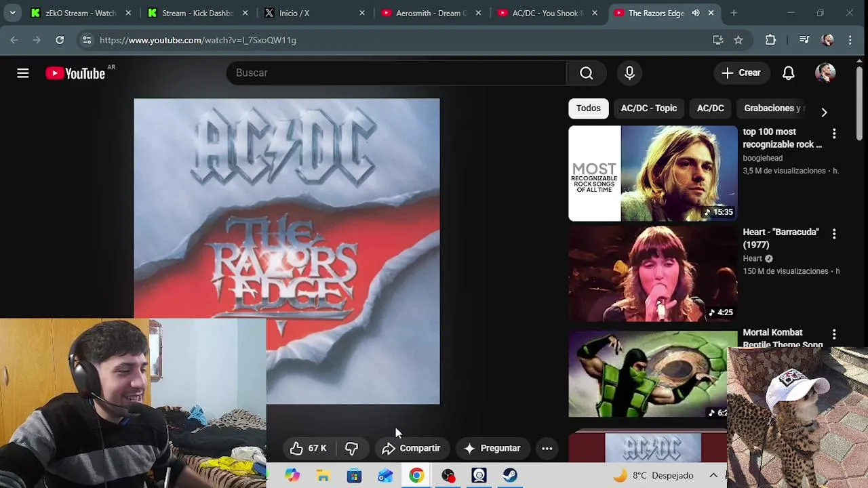
Task: Close the Razors Edge tab
Action: click(x=711, y=13)
